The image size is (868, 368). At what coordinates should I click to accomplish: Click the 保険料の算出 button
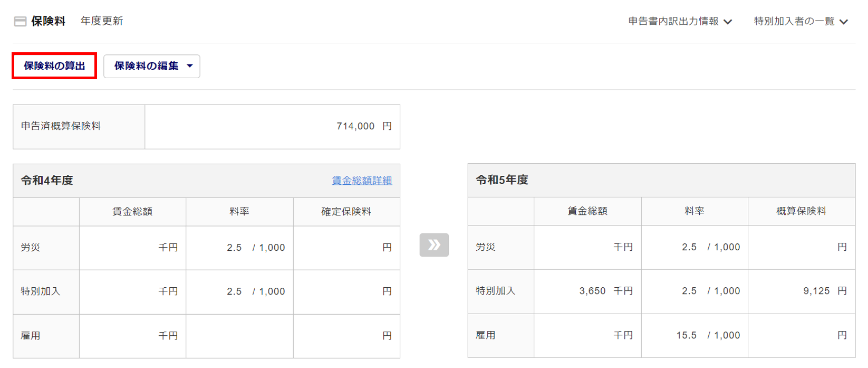pos(54,66)
